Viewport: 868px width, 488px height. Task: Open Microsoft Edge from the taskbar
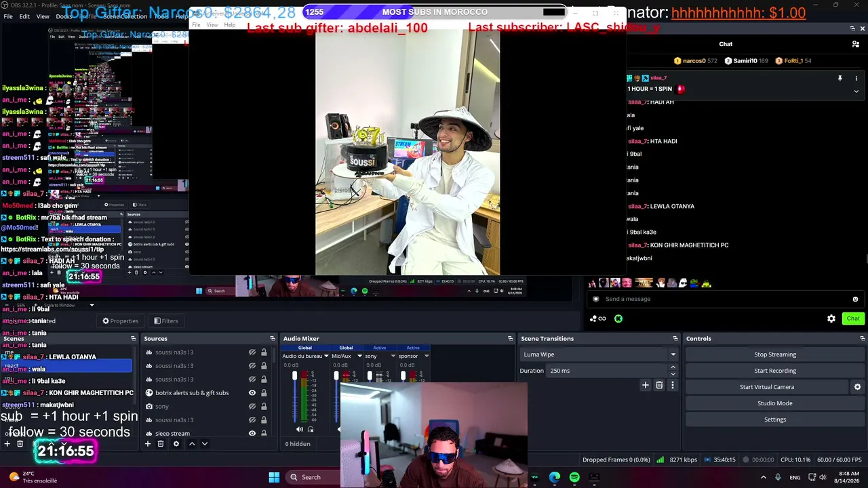555,477
